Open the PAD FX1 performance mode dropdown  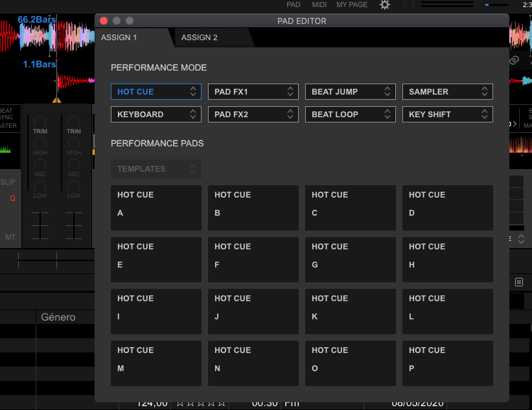coord(253,91)
